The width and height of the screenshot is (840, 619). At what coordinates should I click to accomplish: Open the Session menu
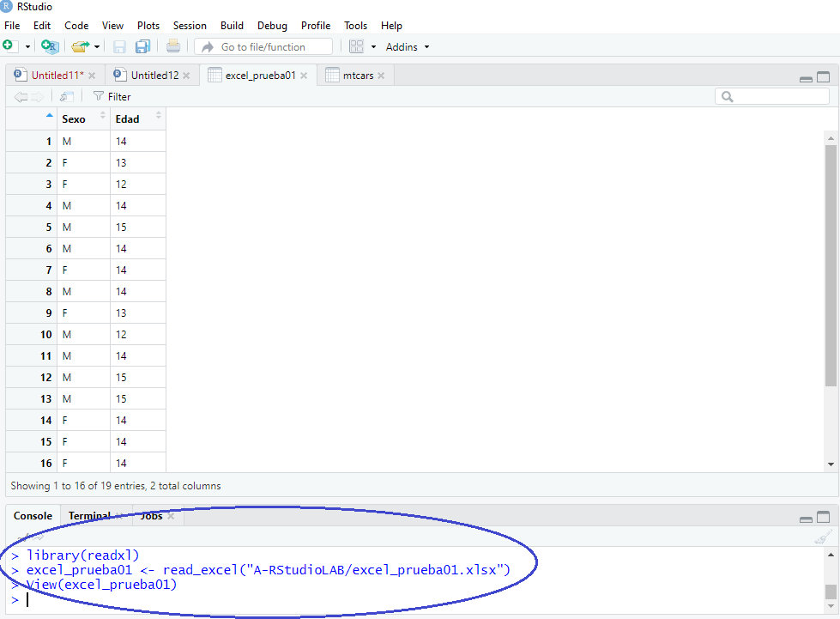(190, 25)
